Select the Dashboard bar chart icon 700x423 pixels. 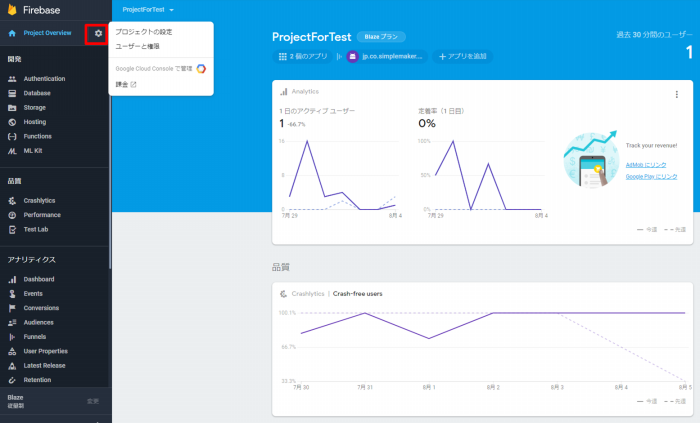coord(12,279)
